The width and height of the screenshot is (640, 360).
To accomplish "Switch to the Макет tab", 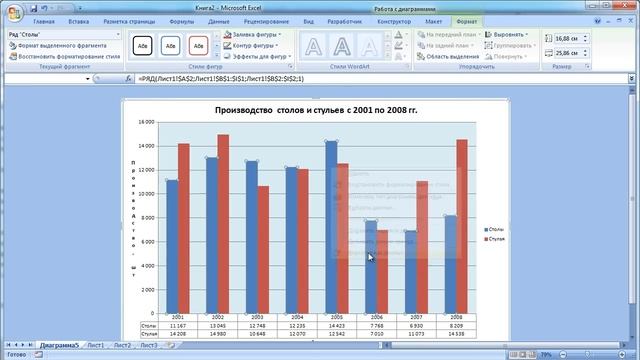I will [433, 22].
